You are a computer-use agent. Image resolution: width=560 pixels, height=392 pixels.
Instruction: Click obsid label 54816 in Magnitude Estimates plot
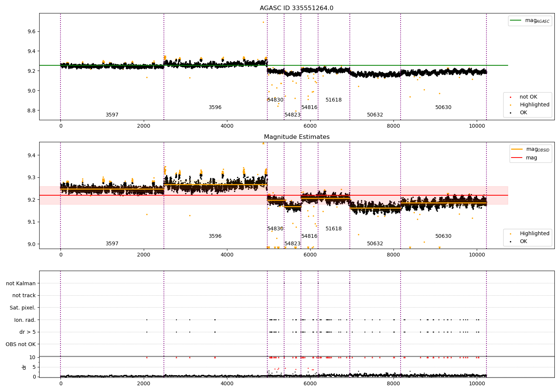point(309,236)
